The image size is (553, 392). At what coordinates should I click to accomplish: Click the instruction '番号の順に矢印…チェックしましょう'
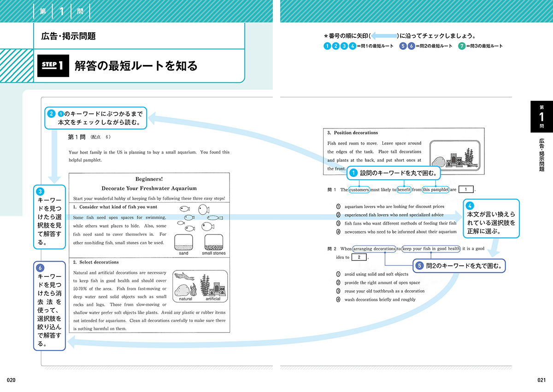coord(400,35)
